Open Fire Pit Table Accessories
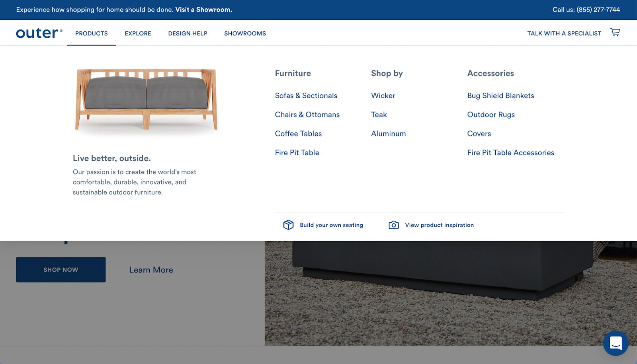The image size is (637, 364). click(510, 153)
